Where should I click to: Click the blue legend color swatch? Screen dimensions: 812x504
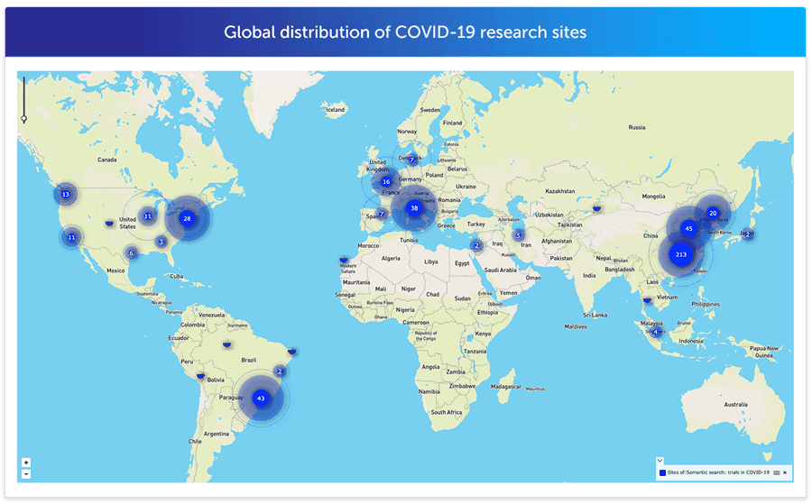pyautogui.click(x=662, y=472)
